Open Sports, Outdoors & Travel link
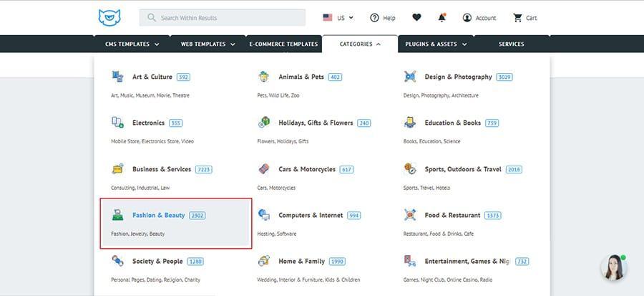 (x=463, y=169)
